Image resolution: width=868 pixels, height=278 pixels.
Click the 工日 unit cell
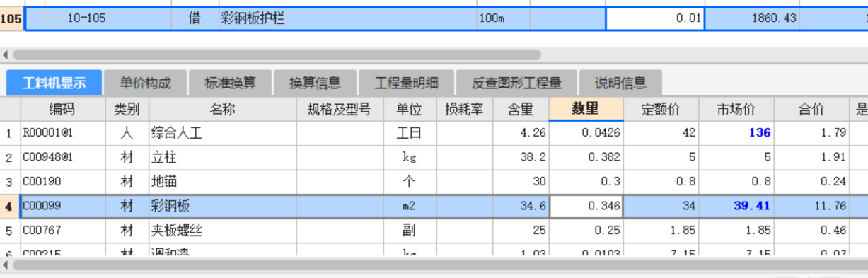pyautogui.click(x=410, y=133)
